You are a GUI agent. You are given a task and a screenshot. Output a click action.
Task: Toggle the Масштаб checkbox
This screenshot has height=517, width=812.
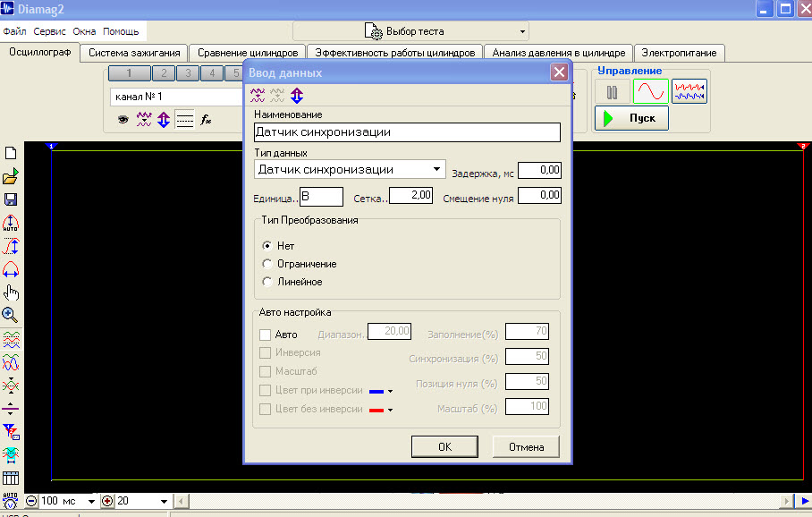click(265, 371)
